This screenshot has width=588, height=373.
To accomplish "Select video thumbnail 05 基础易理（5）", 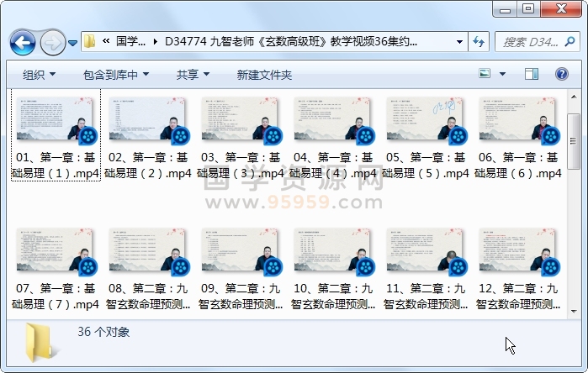I will coord(426,119).
